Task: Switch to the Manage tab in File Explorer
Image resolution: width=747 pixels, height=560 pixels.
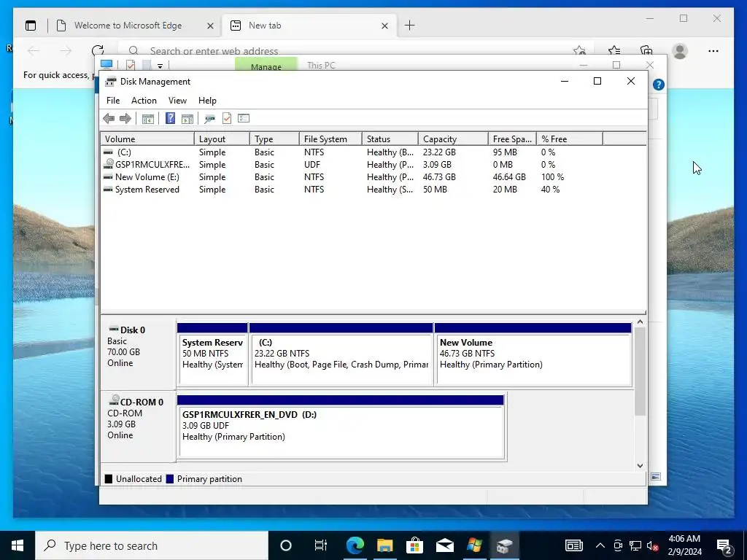Action: (x=266, y=65)
